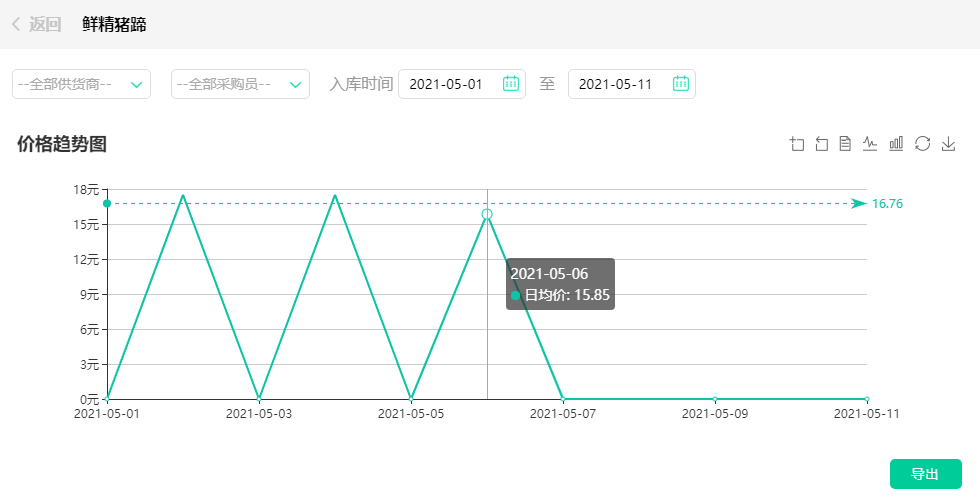Click the 16.76 average line arrow marker

[858, 204]
